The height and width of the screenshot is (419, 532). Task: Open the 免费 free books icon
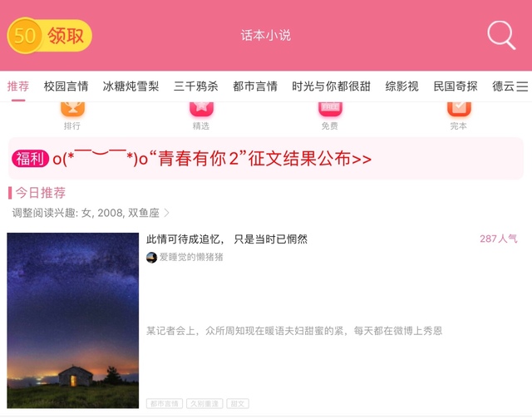pos(330,116)
